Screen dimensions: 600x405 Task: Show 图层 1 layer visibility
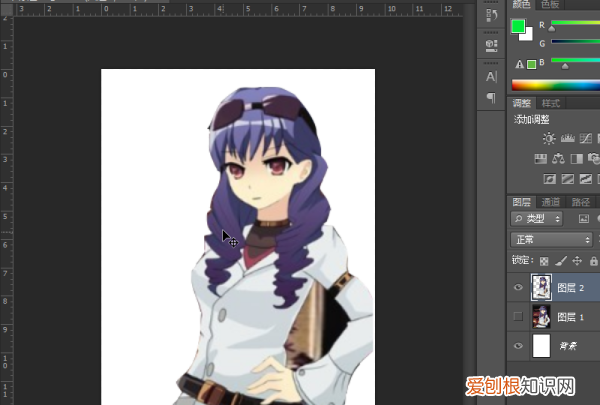tap(518, 317)
